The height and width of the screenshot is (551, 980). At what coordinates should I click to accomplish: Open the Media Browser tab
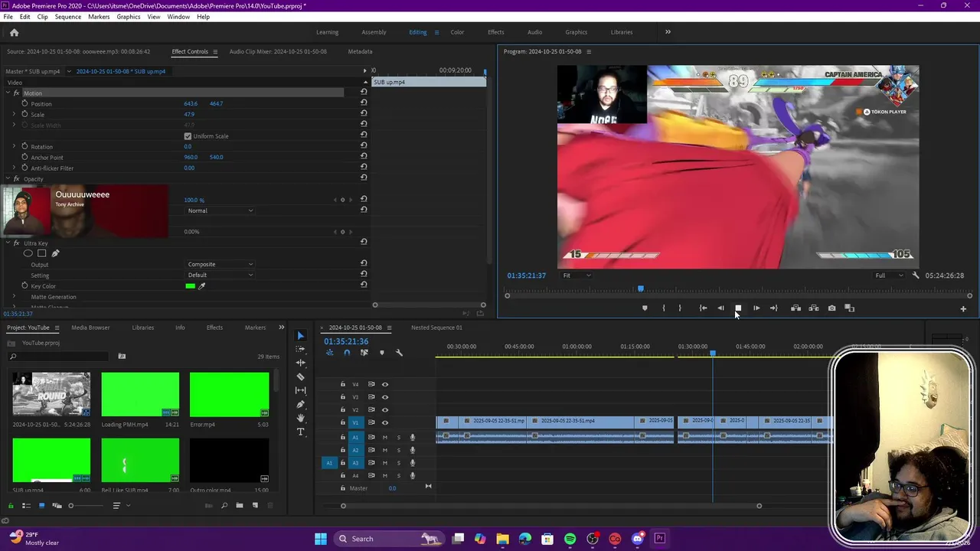pyautogui.click(x=90, y=328)
